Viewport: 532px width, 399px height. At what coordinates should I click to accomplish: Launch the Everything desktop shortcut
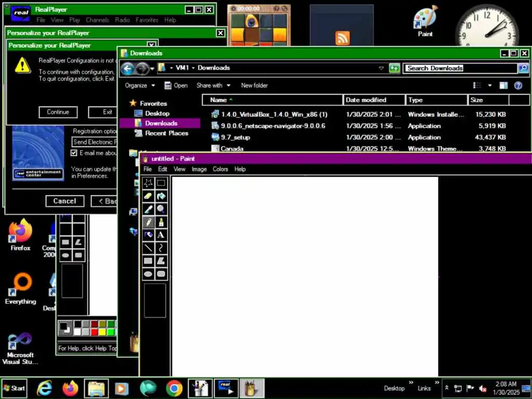pyautogui.click(x=20, y=288)
